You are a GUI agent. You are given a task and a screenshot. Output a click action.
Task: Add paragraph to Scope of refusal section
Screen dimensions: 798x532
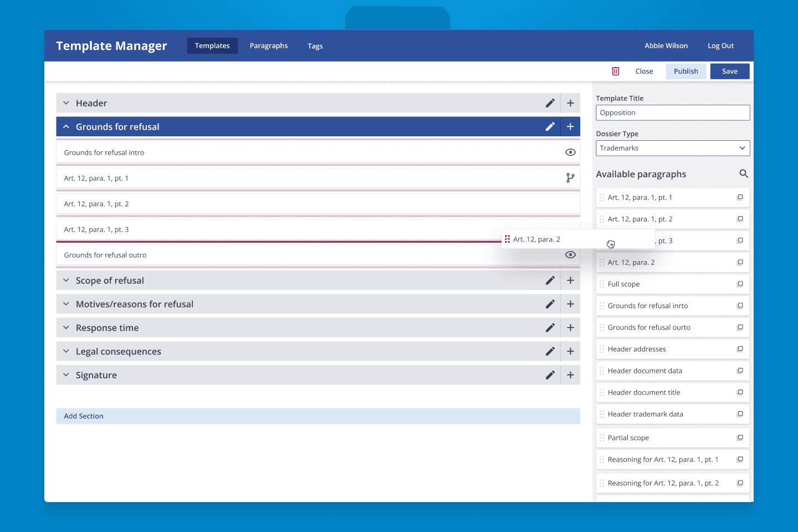(x=570, y=280)
